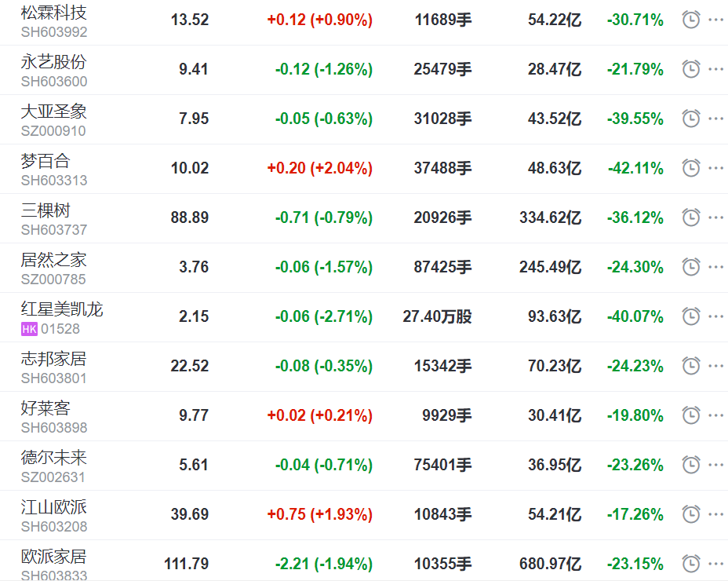This screenshot has width=728, height=581.
Task: Click the -40.07% yearly change value
Action: click(635, 316)
